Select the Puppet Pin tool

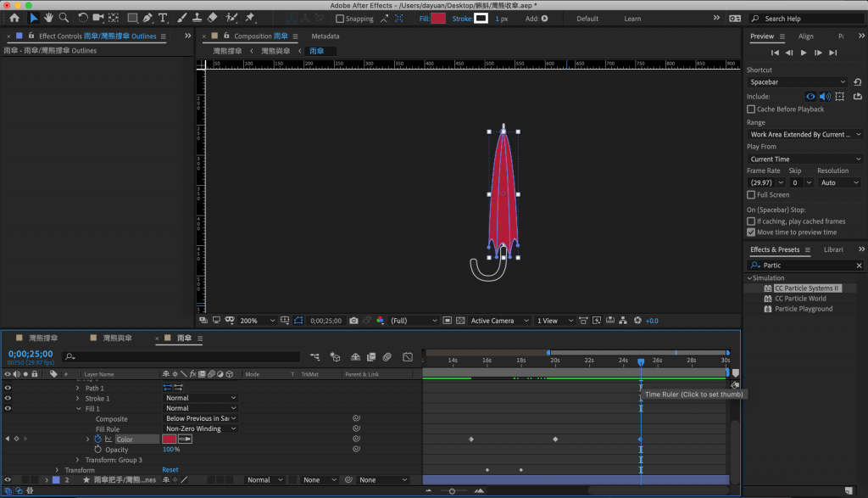point(250,19)
